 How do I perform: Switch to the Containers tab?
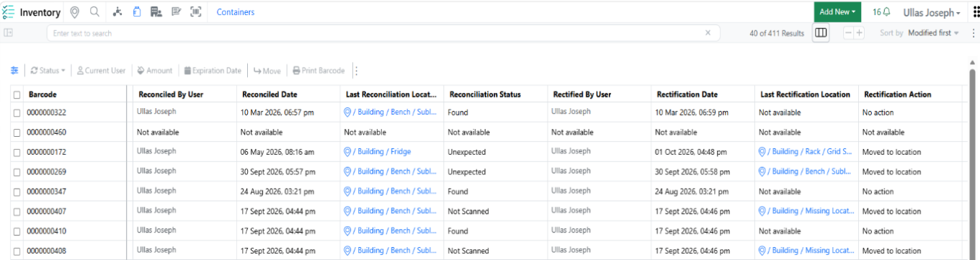click(x=235, y=12)
